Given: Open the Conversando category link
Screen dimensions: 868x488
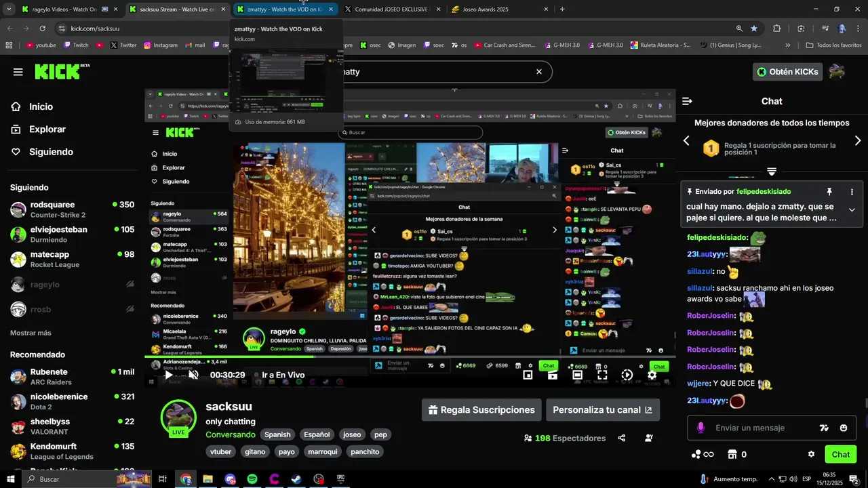Looking at the screenshot, I should 231,434.
